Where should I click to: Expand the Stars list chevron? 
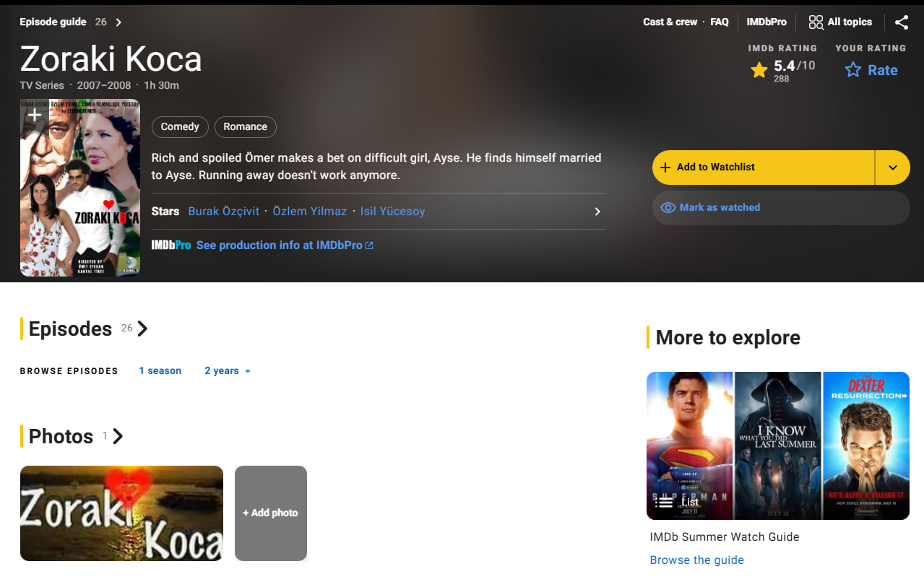point(597,212)
